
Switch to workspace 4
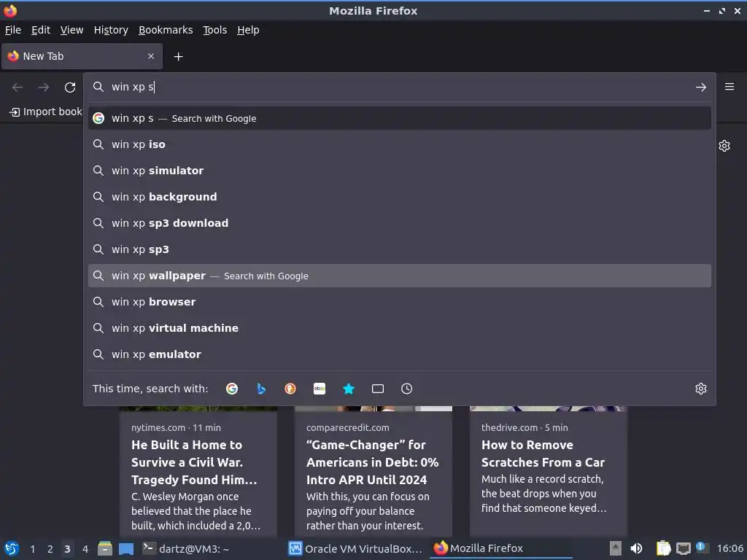click(85, 549)
